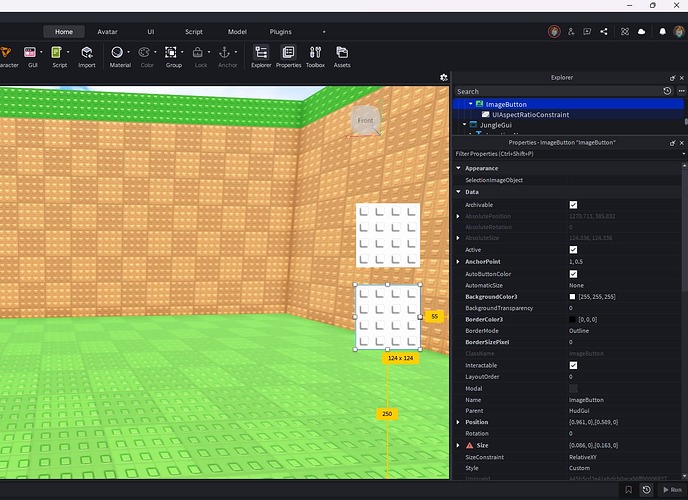Click the BorderColor3 black swatch
Viewport: 688px width, 500px height.
click(x=572, y=320)
